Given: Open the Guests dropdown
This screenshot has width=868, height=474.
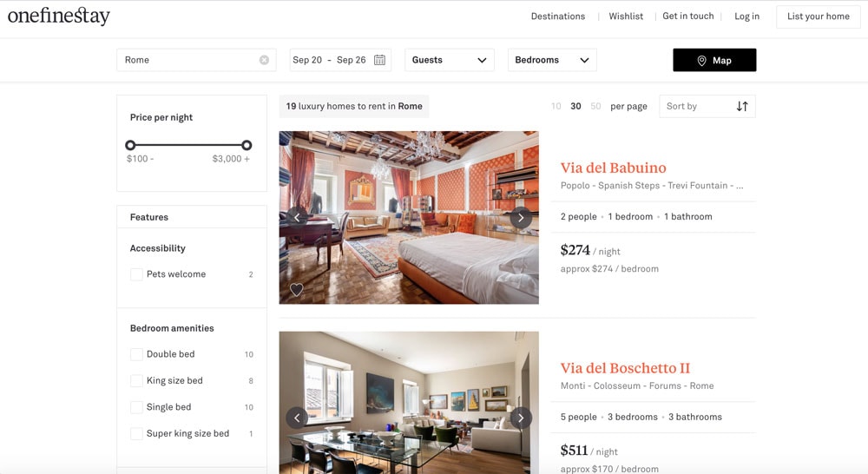Looking at the screenshot, I should pyautogui.click(x=450, y=60).
